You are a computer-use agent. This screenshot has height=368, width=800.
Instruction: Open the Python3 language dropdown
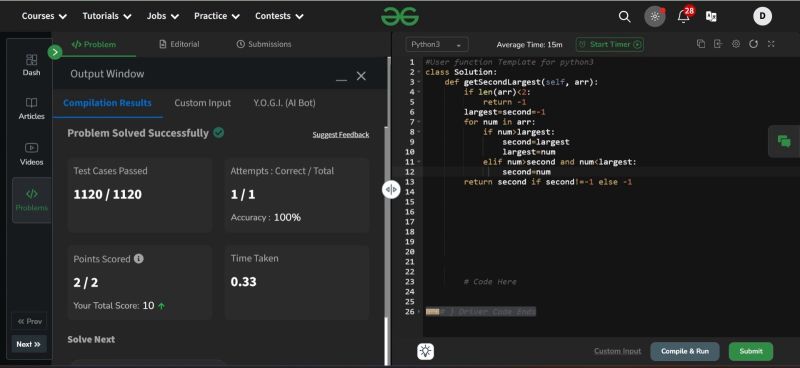tap(437, 44)
